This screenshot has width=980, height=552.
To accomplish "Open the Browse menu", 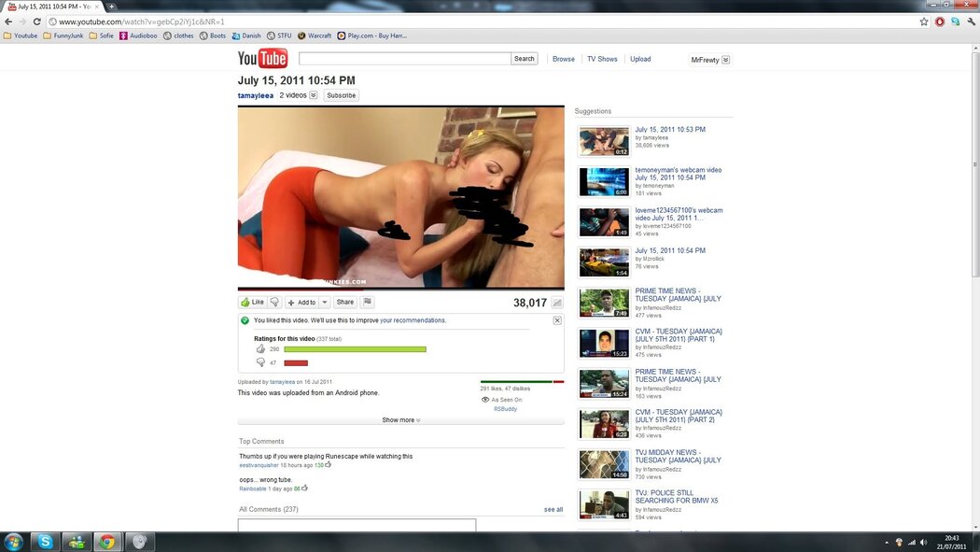I will click(x=564, y=58).
